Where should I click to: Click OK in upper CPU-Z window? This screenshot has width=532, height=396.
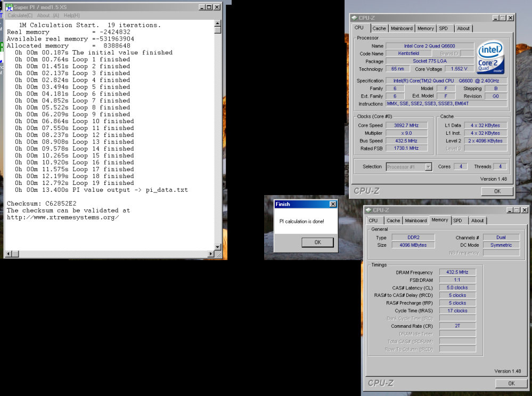pos(497,191)
